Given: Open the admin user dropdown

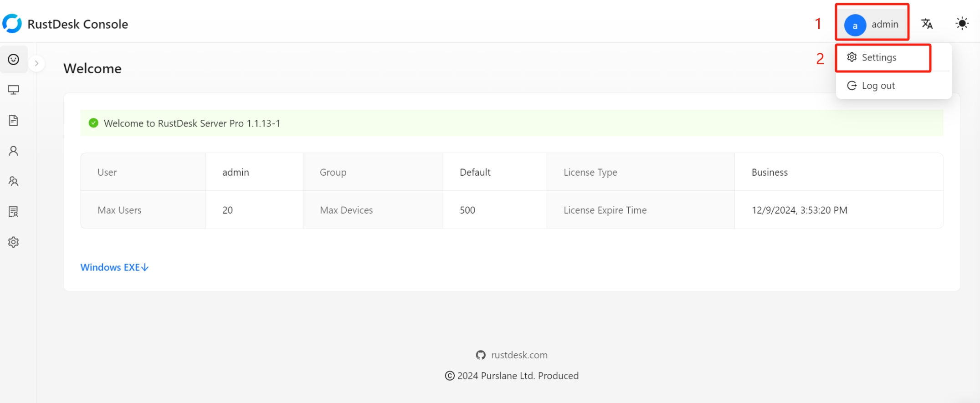Looking at the screenshot, I should 872,24.
